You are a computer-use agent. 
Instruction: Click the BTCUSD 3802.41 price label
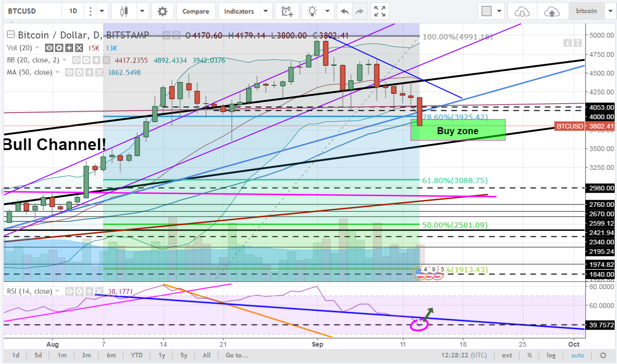(x=585, y=126)
